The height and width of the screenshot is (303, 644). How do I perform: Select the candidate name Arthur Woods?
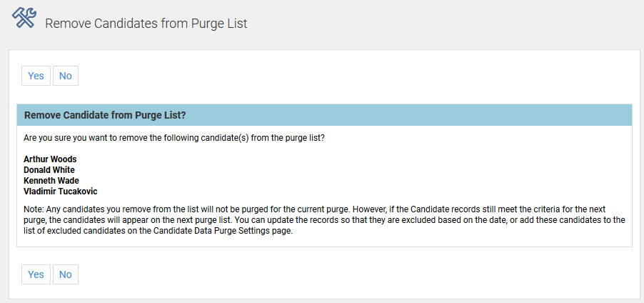(x=50, y=159)
